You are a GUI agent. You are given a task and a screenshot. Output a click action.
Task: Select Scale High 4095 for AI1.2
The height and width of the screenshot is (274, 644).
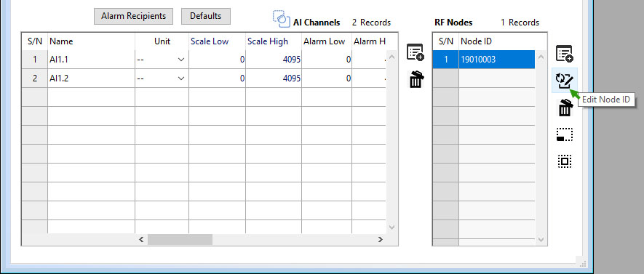(274, 78)
